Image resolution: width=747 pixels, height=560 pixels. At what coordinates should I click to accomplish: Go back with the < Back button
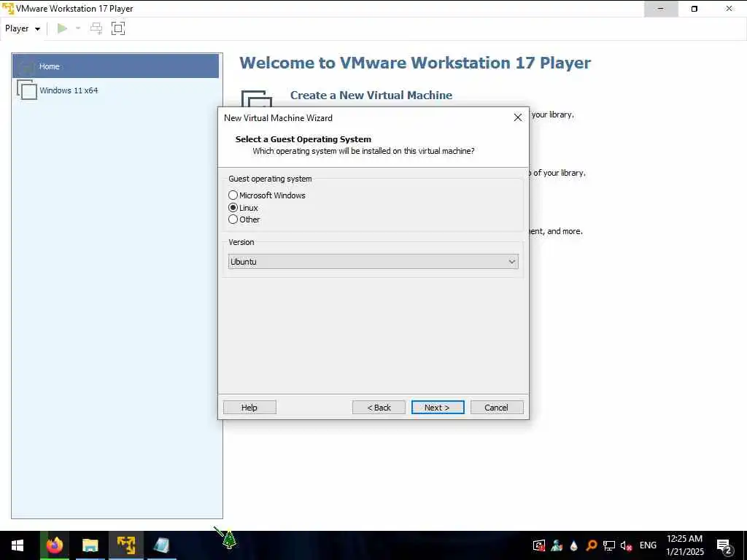point(379,408)
